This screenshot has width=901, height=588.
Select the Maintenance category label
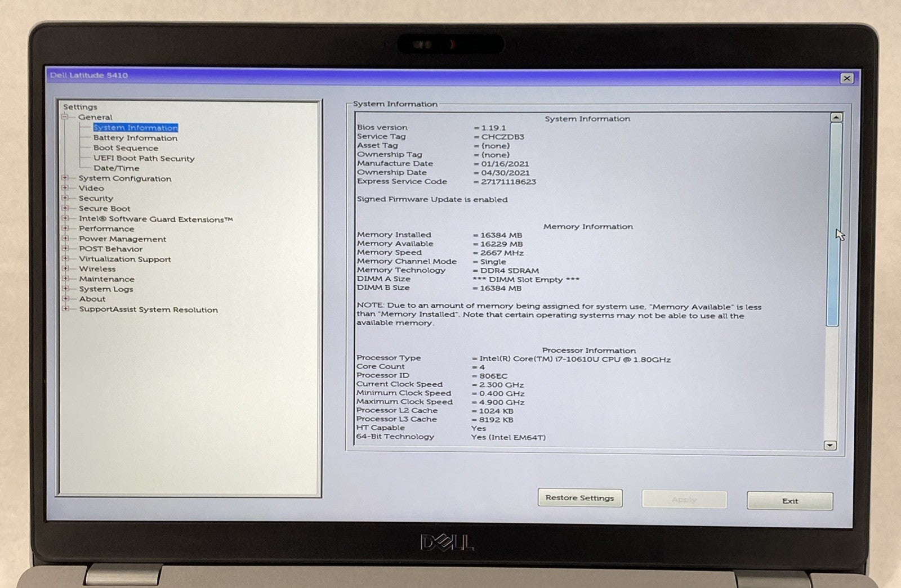[106, 279]
